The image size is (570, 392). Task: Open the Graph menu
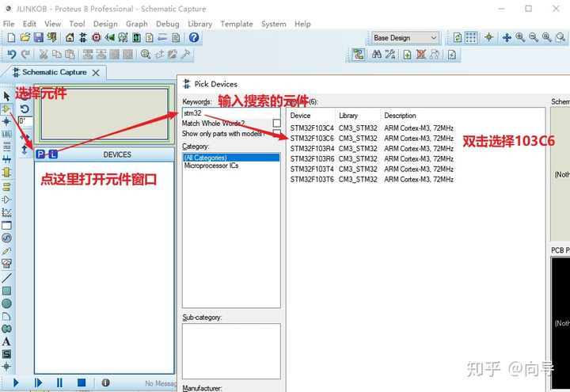pyautogui.click(x=137, y=24)
